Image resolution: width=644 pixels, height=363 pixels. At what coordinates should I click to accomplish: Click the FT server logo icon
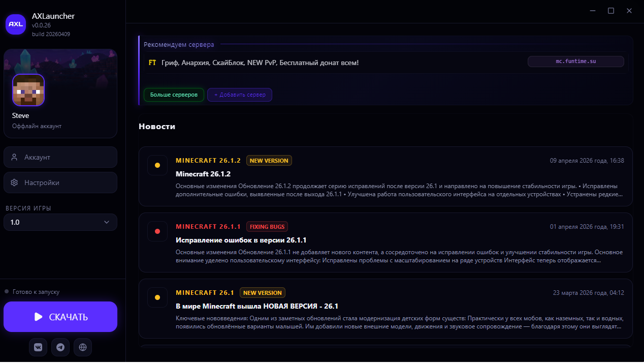tap(152, 63)
